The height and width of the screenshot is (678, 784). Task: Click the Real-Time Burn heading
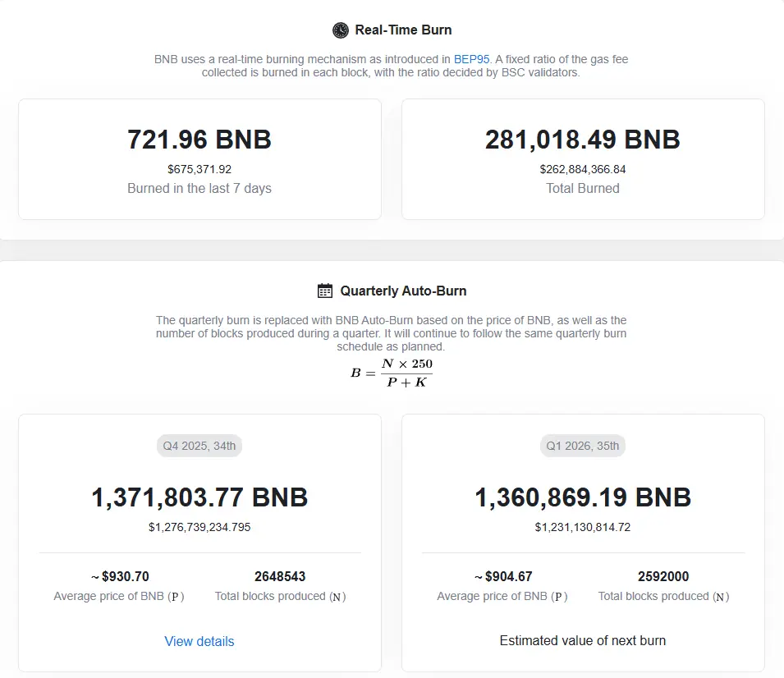click(x=403, y=30)
